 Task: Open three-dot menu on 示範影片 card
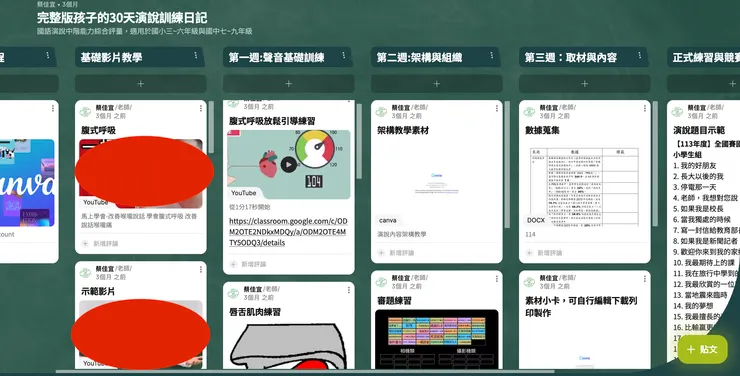coord(201,269)
